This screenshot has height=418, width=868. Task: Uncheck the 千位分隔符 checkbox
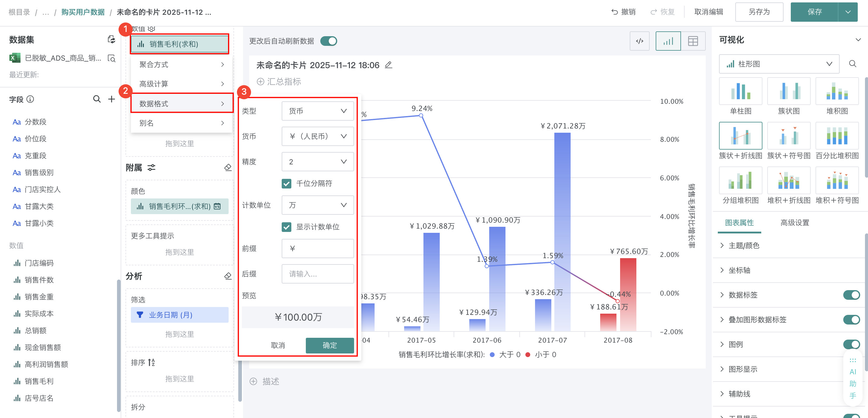click(287, 184)
